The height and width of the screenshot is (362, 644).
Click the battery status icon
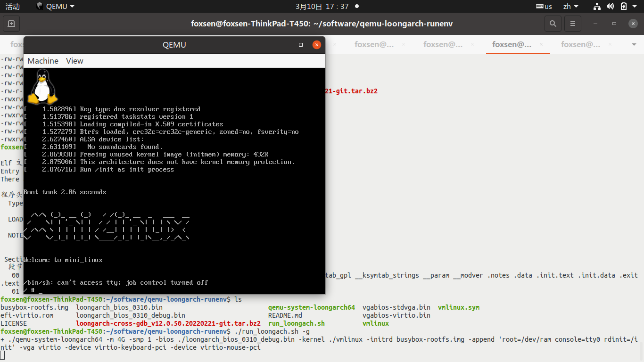(x=623, y=7)
